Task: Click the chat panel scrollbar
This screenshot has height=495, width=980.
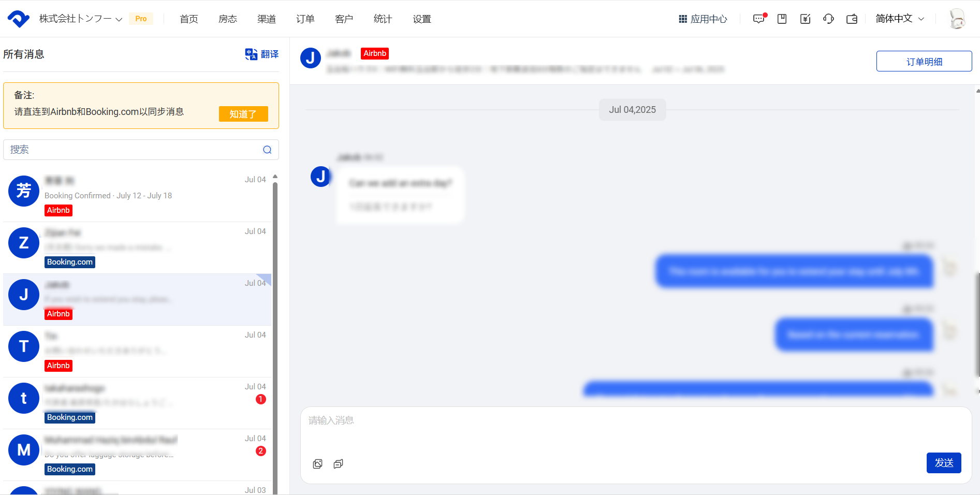Action: (977, 325)
